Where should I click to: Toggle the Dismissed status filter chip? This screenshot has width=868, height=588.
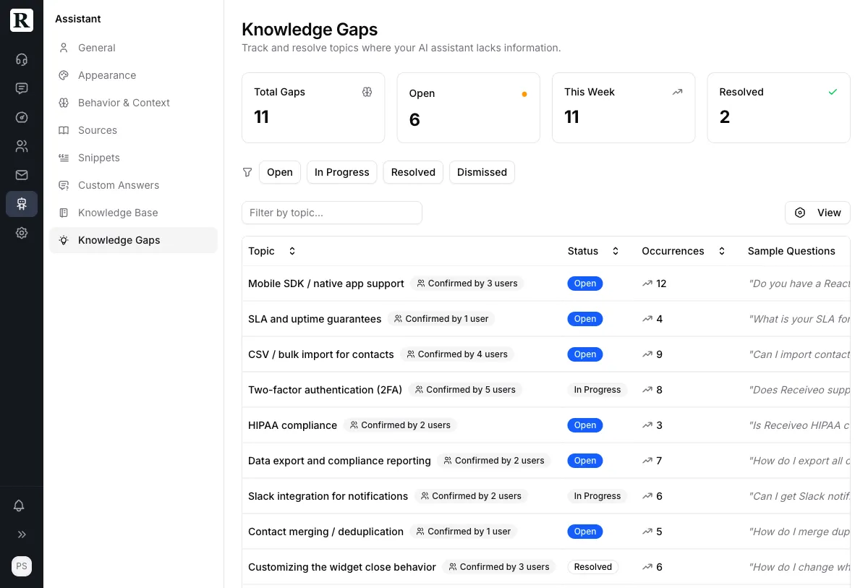point(482,172)
